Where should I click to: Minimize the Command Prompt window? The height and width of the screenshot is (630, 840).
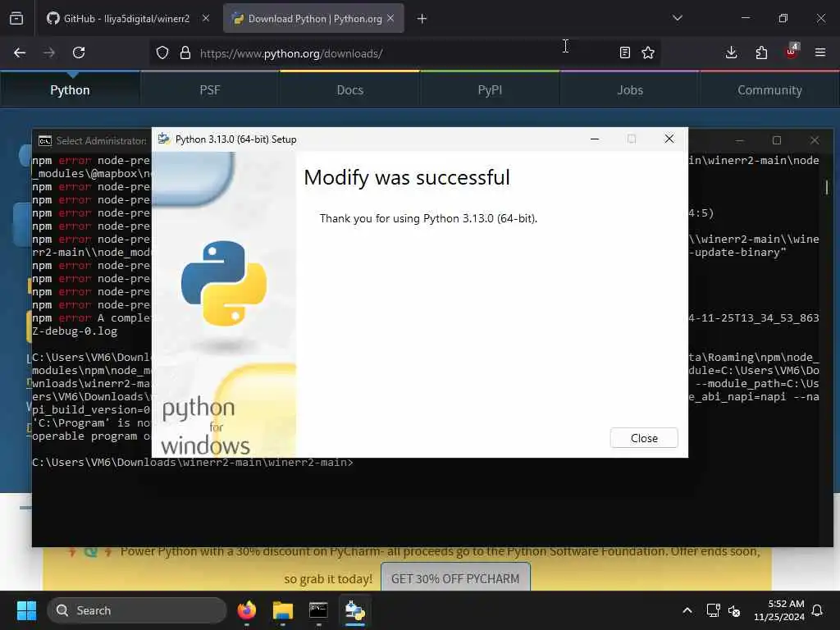point(740,140)
